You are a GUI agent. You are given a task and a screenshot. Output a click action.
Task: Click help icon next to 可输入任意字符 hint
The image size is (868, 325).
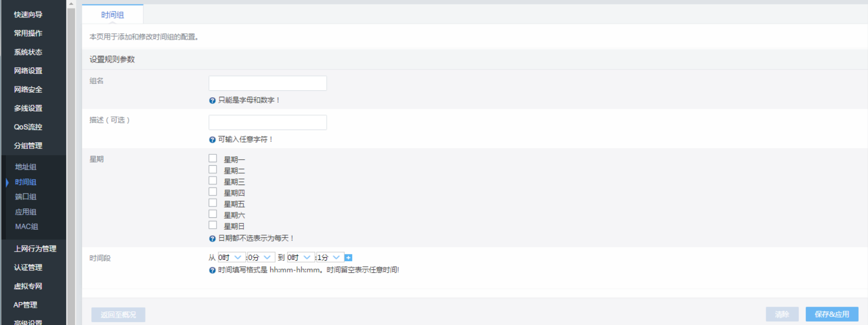point(212,139)
